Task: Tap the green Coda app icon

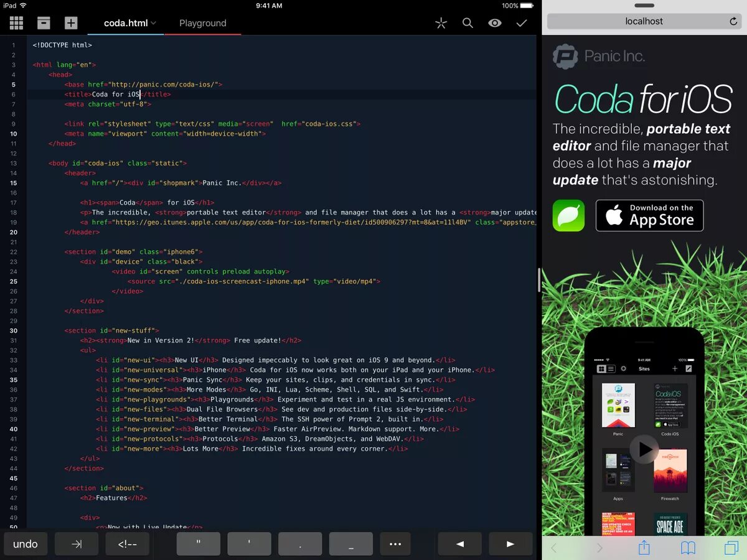Action: pos(568,216)
